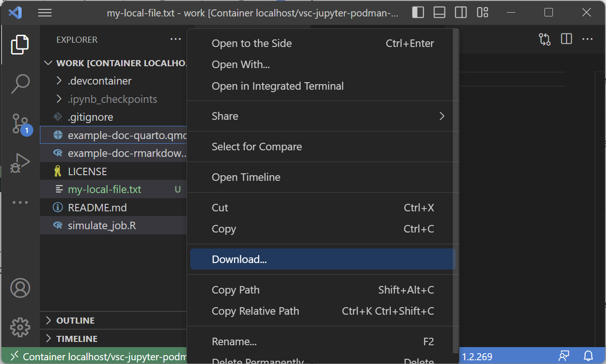Open editor Source Control changes icon
The image size is (606, 364).
pos(544,39)
